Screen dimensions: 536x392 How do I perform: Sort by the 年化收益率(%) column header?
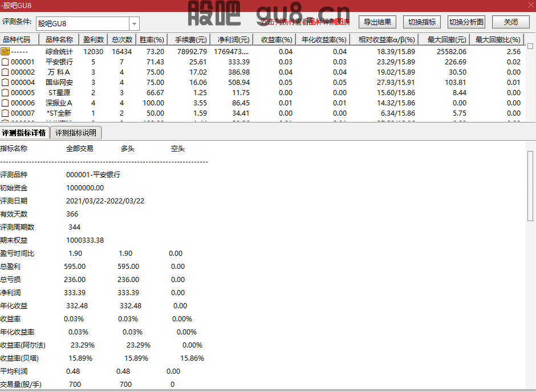[x=323, y=40]
